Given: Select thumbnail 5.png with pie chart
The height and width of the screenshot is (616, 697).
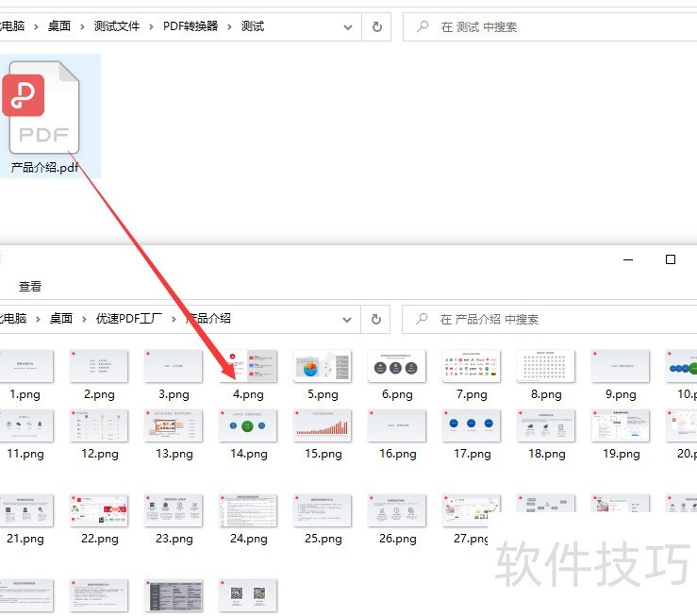Looking at the screenshot, I should click(x=323, y=366).
